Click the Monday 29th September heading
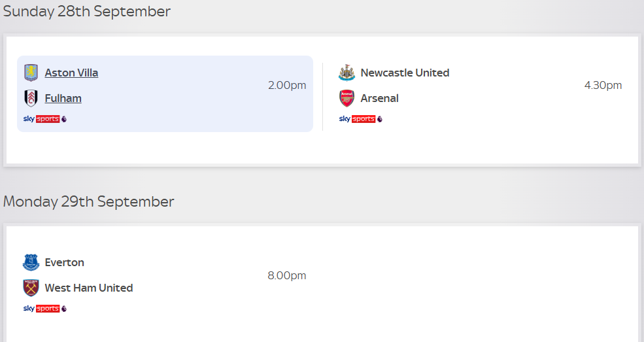The image size is (644, 342). tap(89, 201)
